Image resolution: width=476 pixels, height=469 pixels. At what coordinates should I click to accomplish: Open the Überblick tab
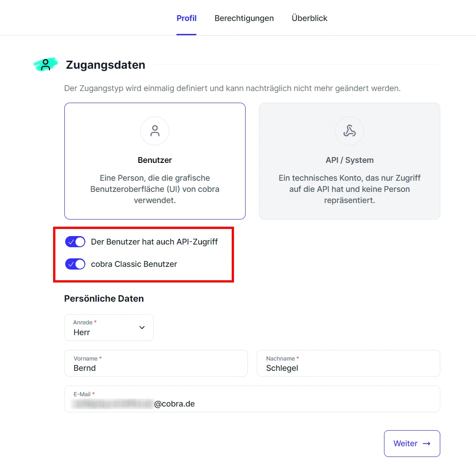click(309, 18)
